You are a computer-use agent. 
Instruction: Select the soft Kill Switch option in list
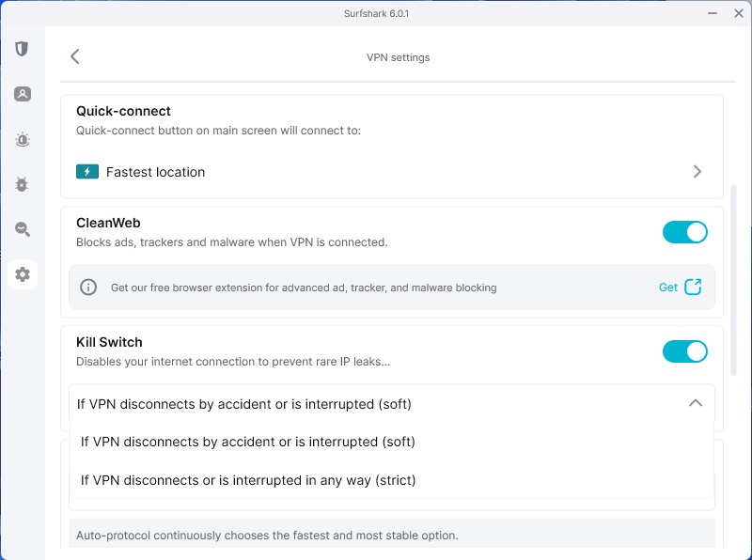point(392,442)
